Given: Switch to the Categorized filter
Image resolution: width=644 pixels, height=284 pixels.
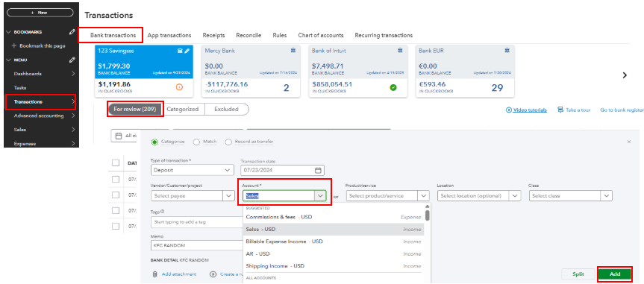Looking at the screenshot, I should (183, 109).
